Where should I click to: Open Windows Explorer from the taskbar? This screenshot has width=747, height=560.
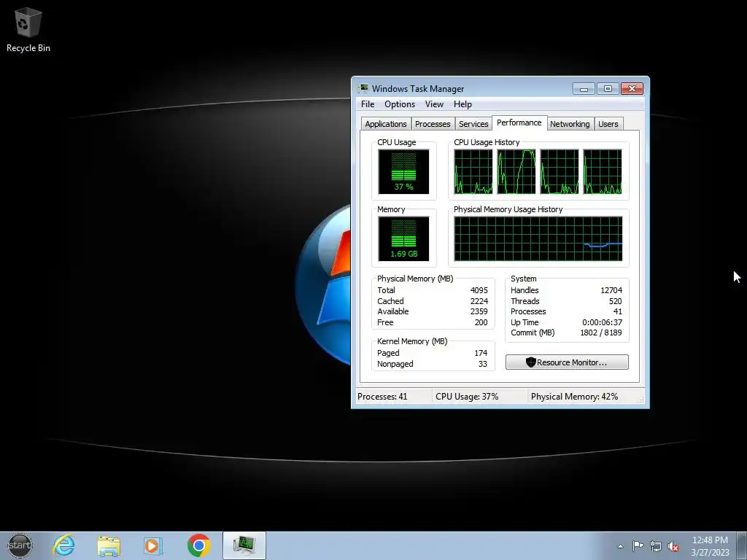pyautogui.click(x=109, y=545)
